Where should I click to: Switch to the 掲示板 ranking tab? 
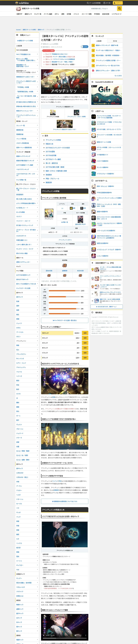(115, 41)
